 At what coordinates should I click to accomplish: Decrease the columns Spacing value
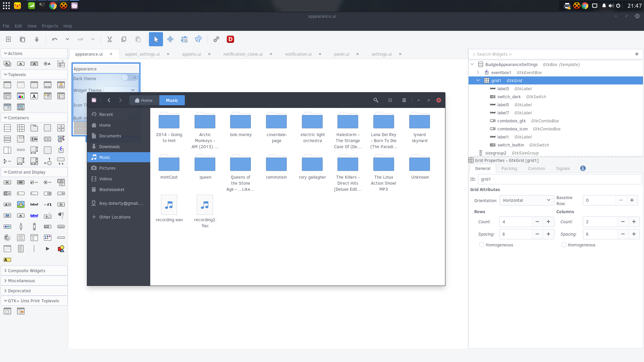(623, 234)
